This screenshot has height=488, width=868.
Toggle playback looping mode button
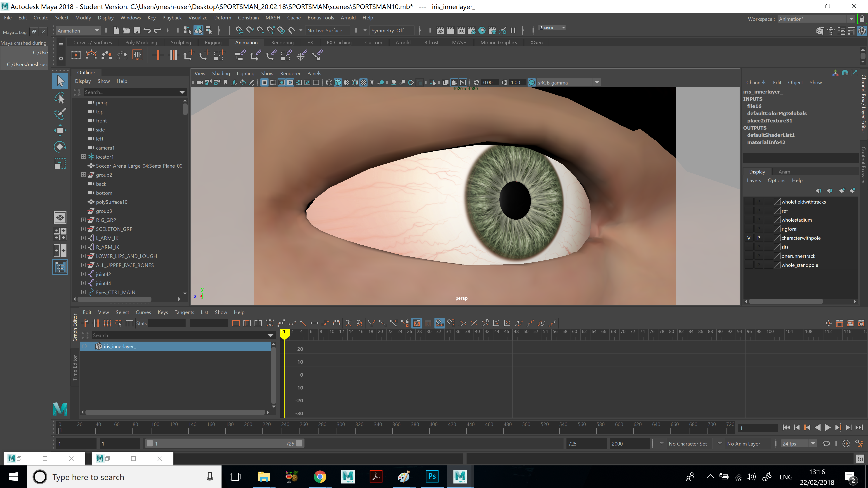(826, 443)
